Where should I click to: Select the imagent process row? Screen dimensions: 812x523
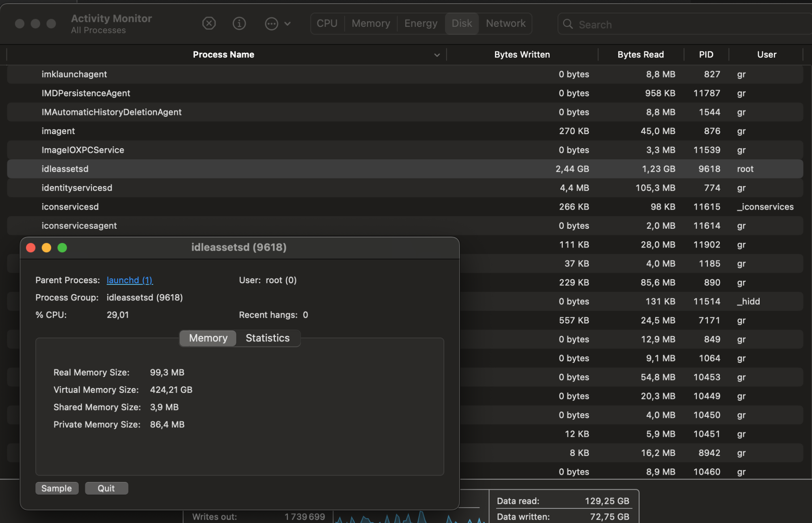[x=405, y=131]
